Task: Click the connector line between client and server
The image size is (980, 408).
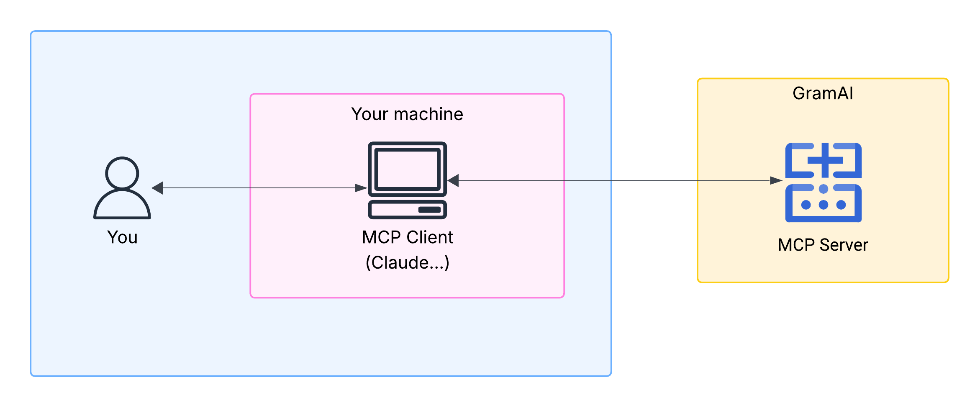Action: click(628, 181)
